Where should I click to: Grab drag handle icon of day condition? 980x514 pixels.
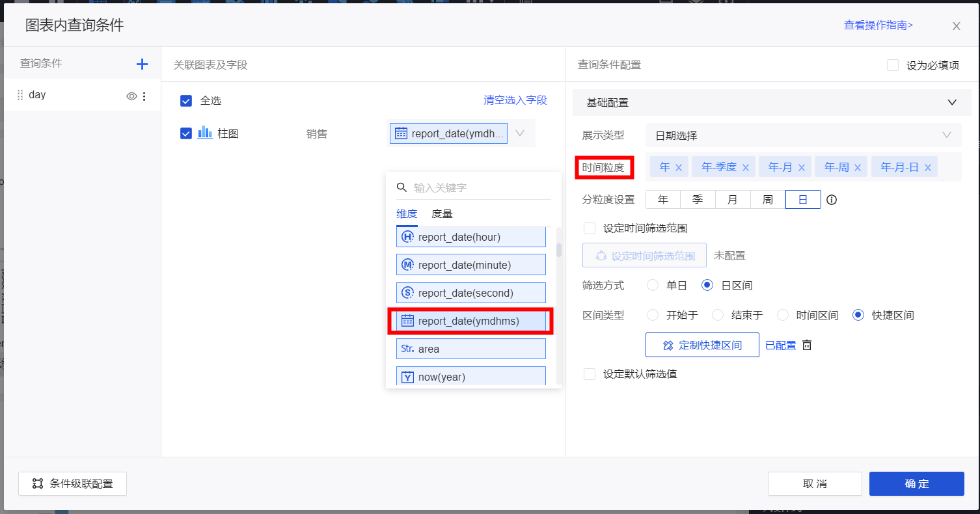[x=20, y=95]
